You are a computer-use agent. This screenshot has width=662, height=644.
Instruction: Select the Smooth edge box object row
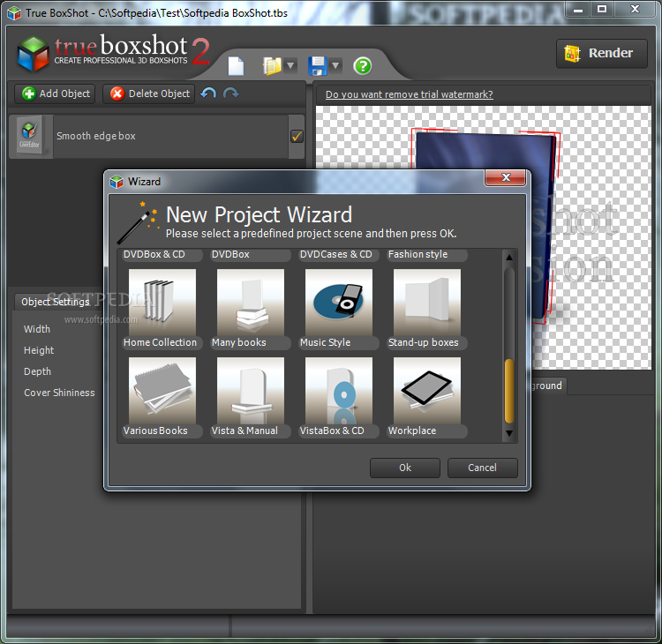tap(156, 137)
